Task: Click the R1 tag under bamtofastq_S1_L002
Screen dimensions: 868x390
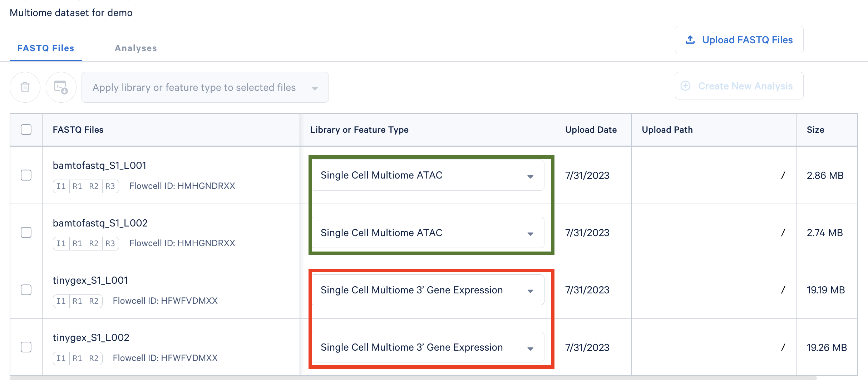Action: pyautogui.click(x=78, y=243)
